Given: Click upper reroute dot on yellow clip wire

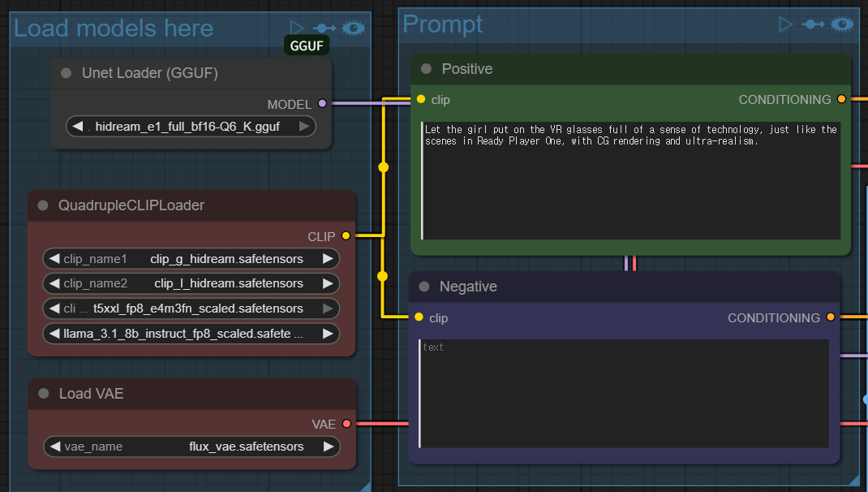Looking at the screenshot, I should coord(383,167).
